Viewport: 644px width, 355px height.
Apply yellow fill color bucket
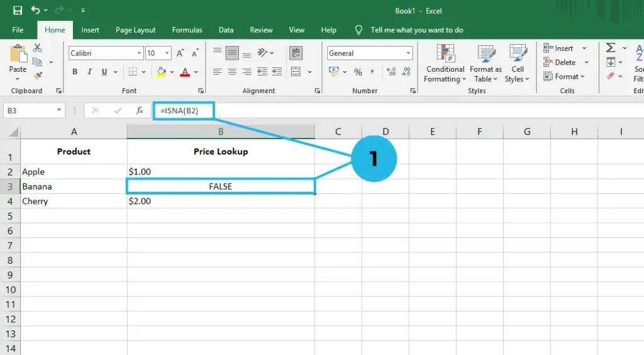[x=162, y=72]
